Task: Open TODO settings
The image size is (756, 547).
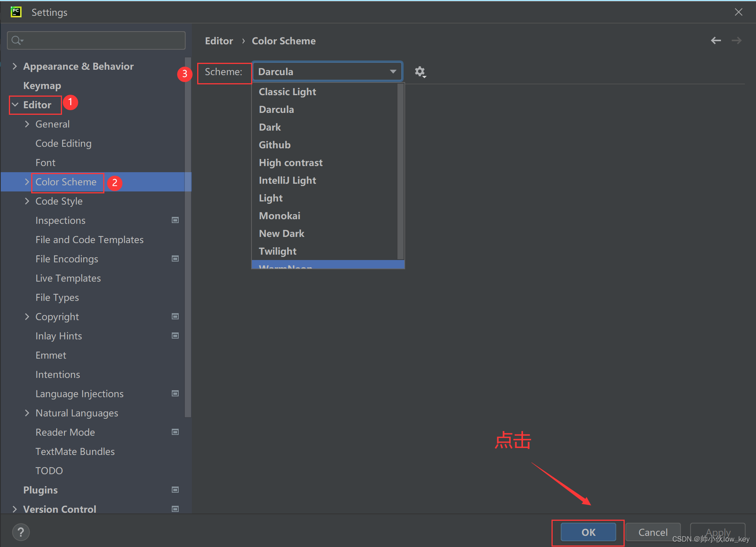Action: tap(49, 471)
